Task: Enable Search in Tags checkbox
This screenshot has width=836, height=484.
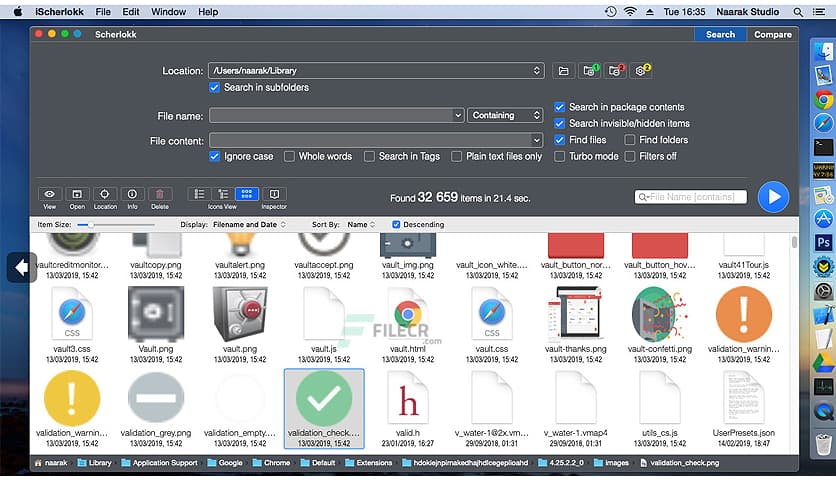Action: tap(369, 157)
